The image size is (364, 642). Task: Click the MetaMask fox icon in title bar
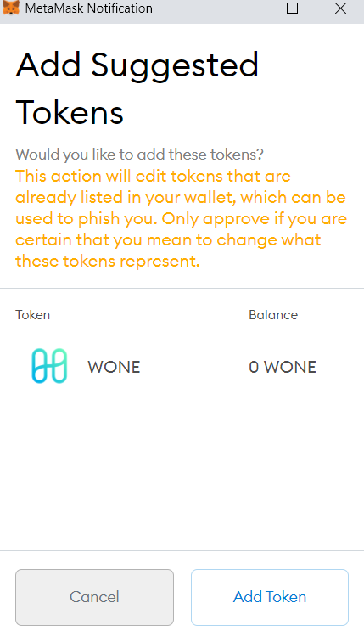pos(11,8)
